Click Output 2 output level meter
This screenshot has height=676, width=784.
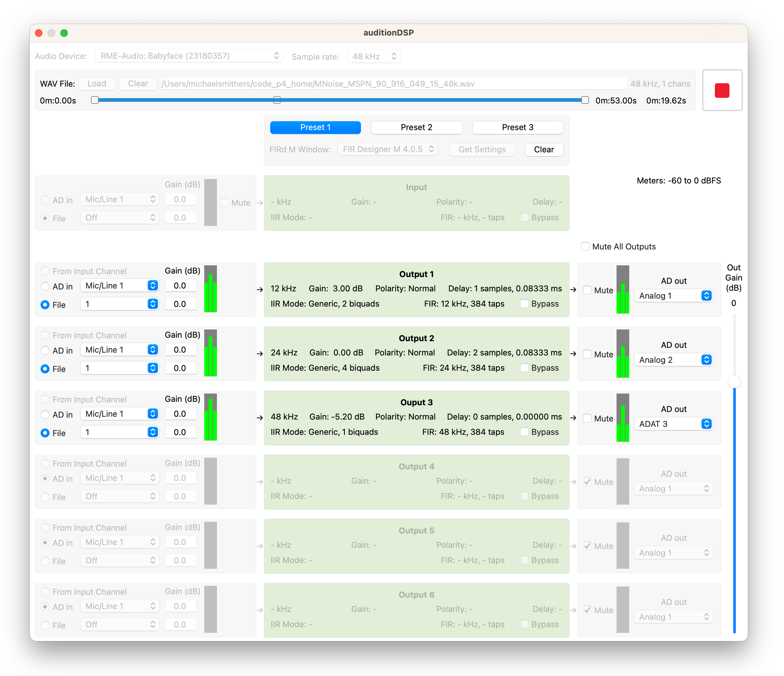point(623,354)
